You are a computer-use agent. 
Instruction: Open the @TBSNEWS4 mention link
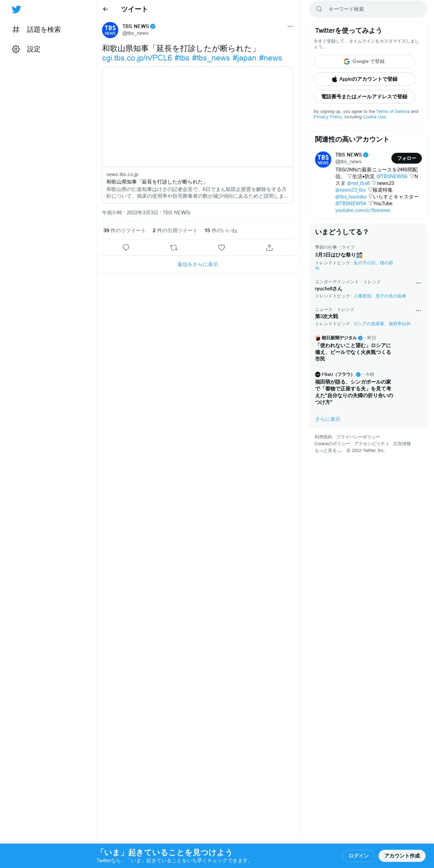[351, 203]
